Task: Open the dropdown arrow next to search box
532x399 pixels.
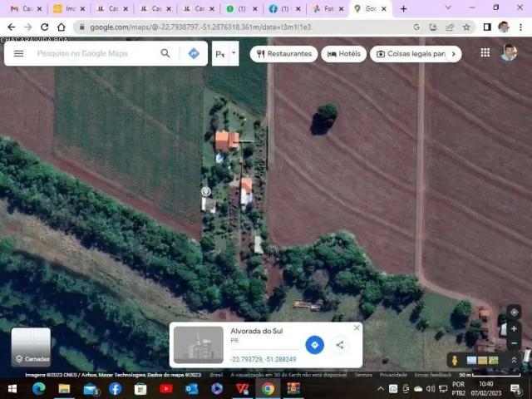Action: point(234,53)
